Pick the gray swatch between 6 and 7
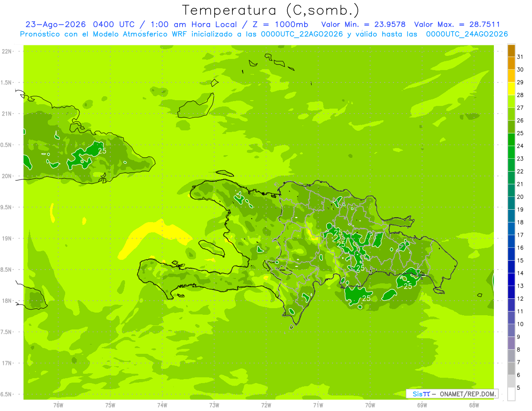This screenshot has height=411, width=532. click(511, 368)
